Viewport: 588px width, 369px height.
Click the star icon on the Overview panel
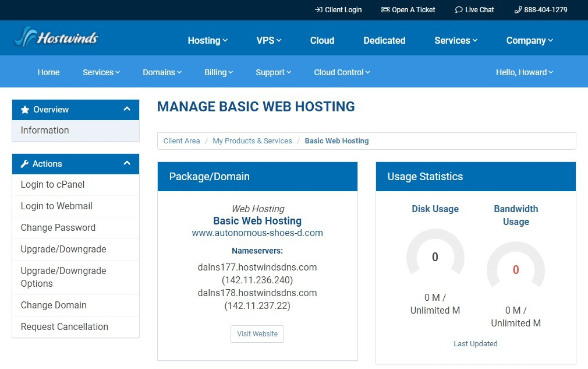point(24,110)
